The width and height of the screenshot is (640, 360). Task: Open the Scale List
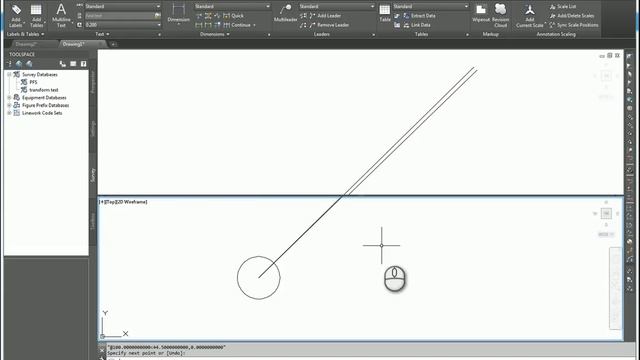click(x=563, y=7)
